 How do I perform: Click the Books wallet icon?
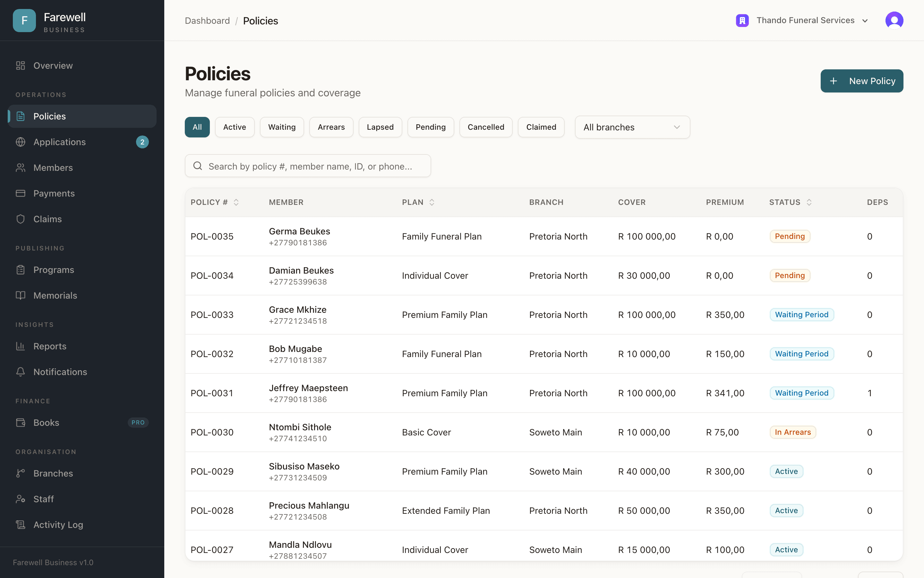[21, 422]
